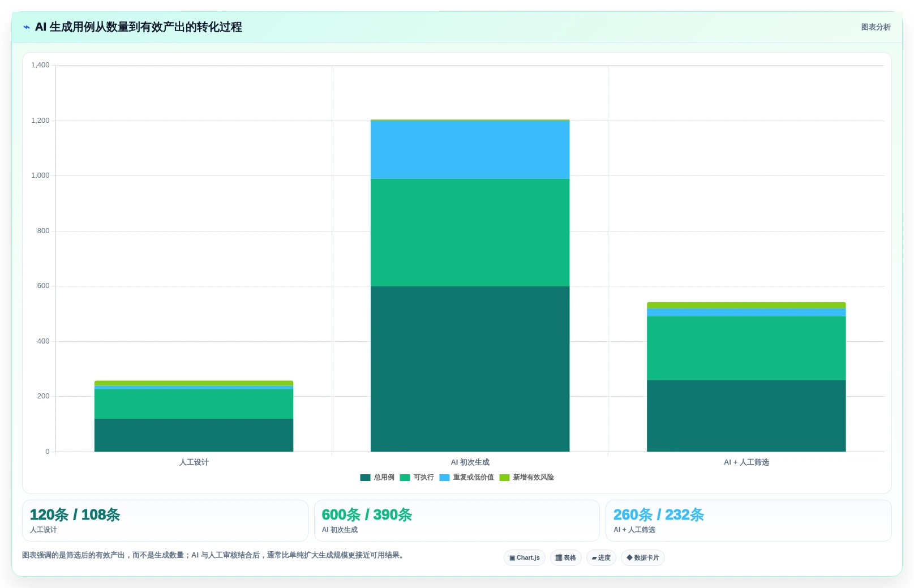Click the 人工设计 x-axis label
The image size is (914, 588).
(x=194, y=462)
